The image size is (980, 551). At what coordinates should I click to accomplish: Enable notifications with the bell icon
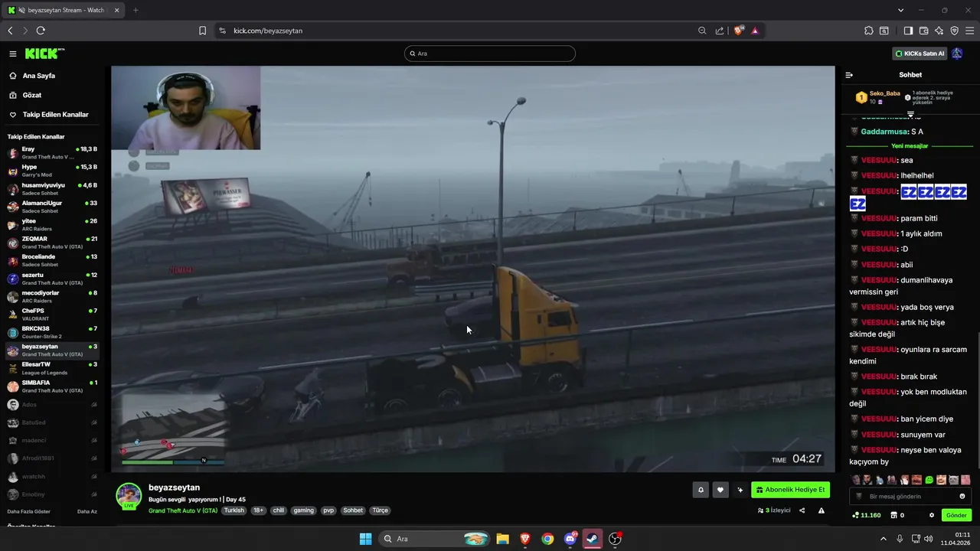700,490
